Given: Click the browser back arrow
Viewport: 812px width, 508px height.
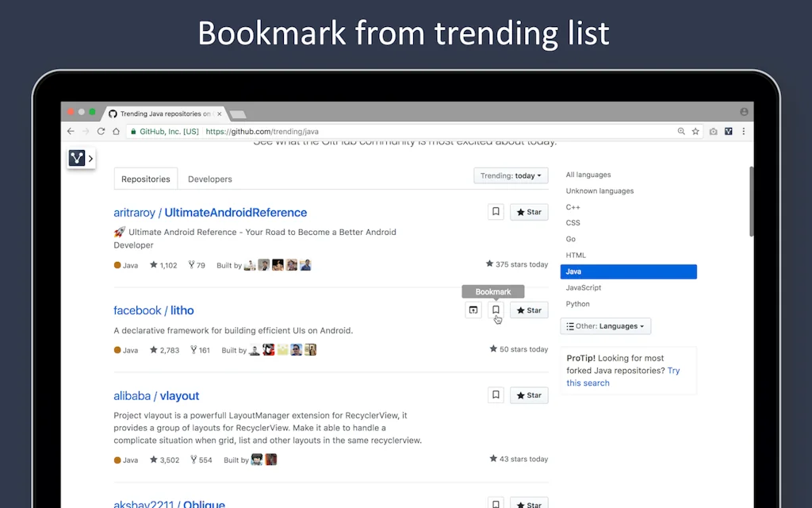Looking at the screenshot, I should click(71, 131).
